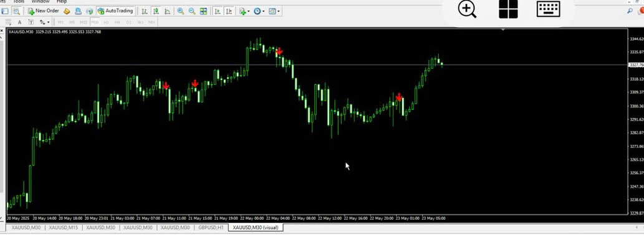Click the overlay Windows logo icon
Screen dimensions: 644x236
[508, 9]
